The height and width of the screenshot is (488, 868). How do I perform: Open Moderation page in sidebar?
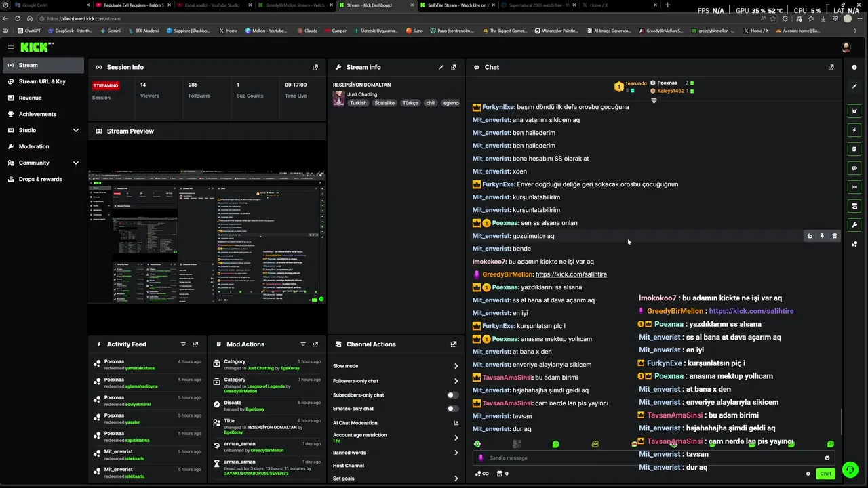click(x=44, y=146)
